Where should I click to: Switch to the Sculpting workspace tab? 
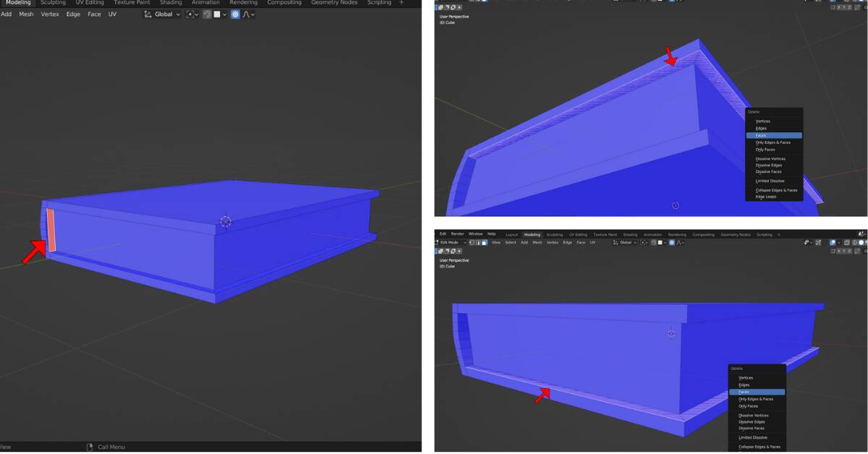pos(52,2)
